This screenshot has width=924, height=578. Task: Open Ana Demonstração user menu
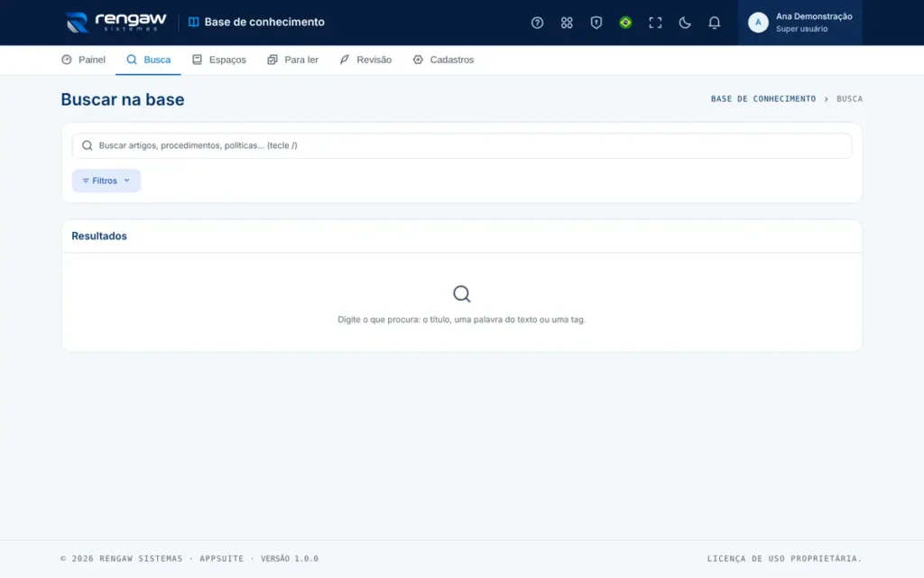[x=799, y=23]
